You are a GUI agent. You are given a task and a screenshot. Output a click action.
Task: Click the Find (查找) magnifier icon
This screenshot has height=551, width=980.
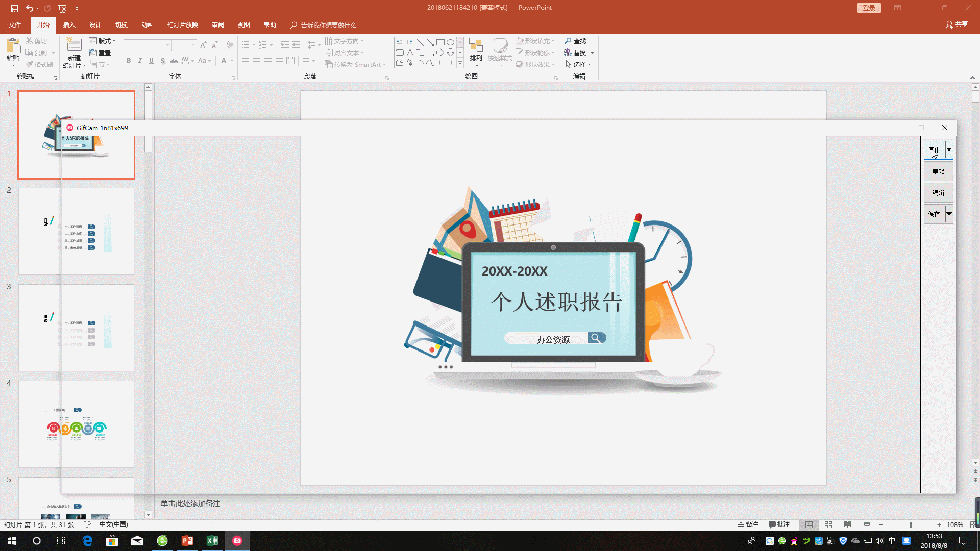point(568,41)
